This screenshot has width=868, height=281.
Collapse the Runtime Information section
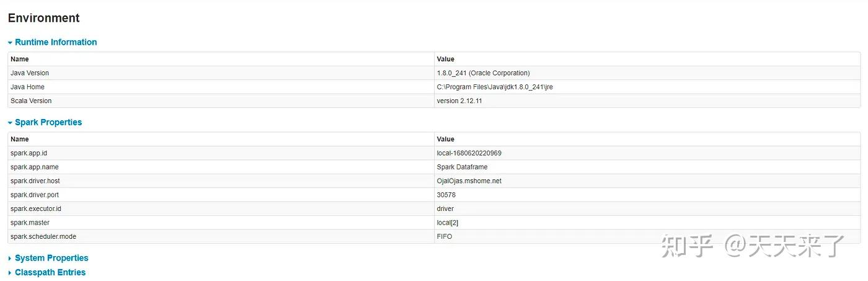point(56,42)
